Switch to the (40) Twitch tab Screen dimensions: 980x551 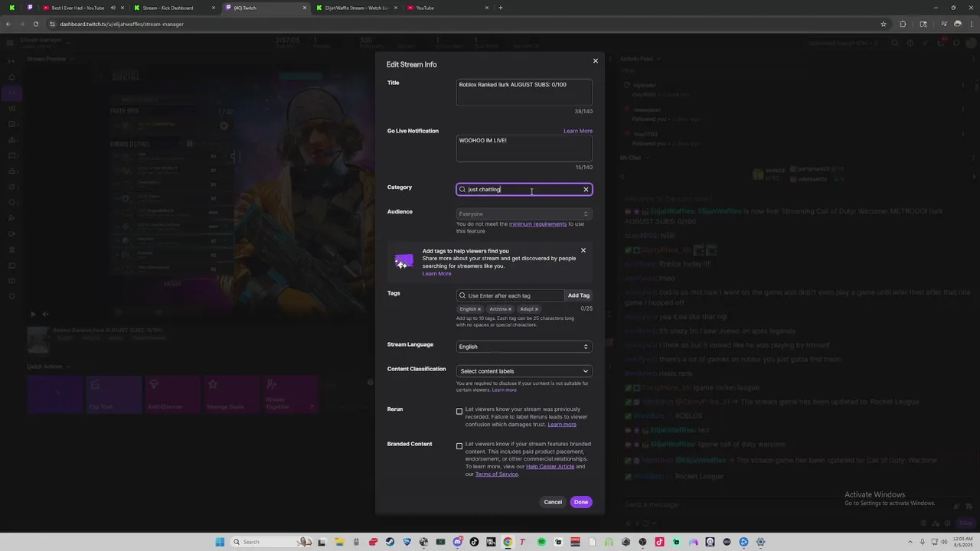(x=265, y=8)
